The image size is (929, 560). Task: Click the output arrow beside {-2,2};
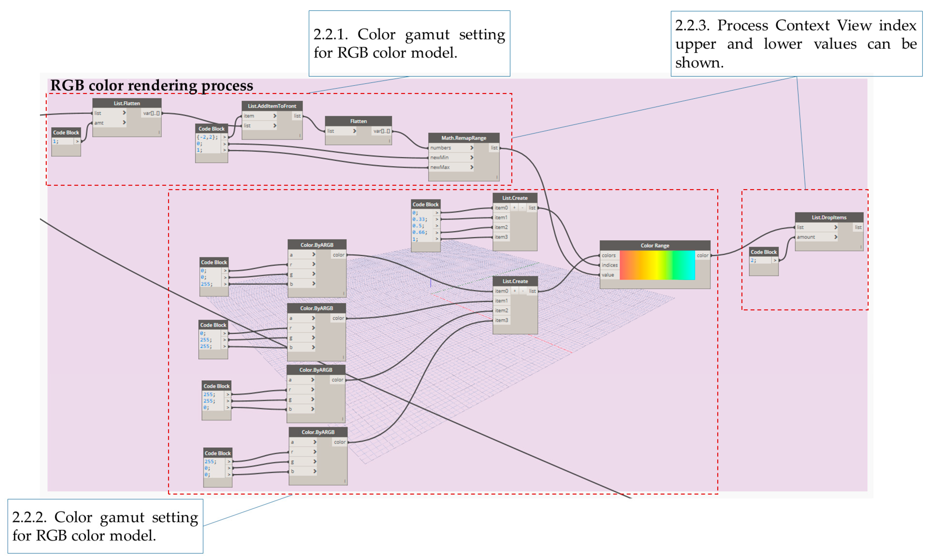tap(224, 137)
